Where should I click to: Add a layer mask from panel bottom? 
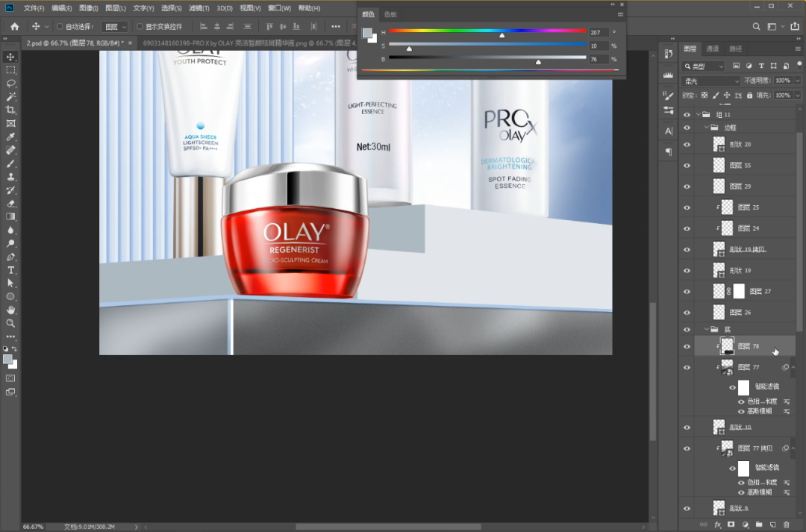point(731,525)
